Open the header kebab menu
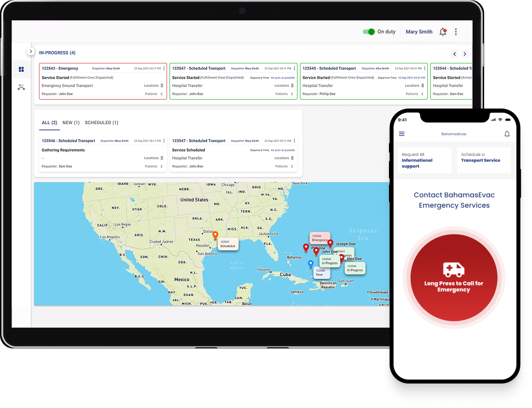The height and width of the screenshot is (408, 532). click(x=456, y=32)
